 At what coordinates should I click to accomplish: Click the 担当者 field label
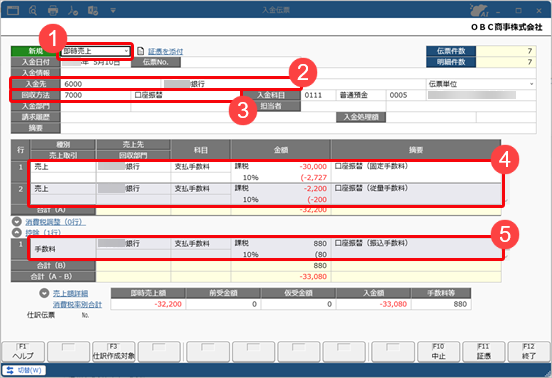271,106
